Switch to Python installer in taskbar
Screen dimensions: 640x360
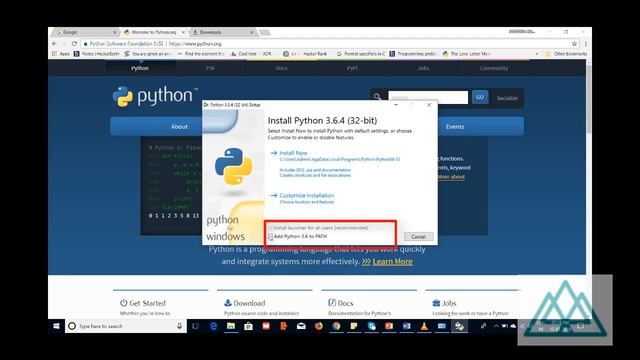coord(459,326)
